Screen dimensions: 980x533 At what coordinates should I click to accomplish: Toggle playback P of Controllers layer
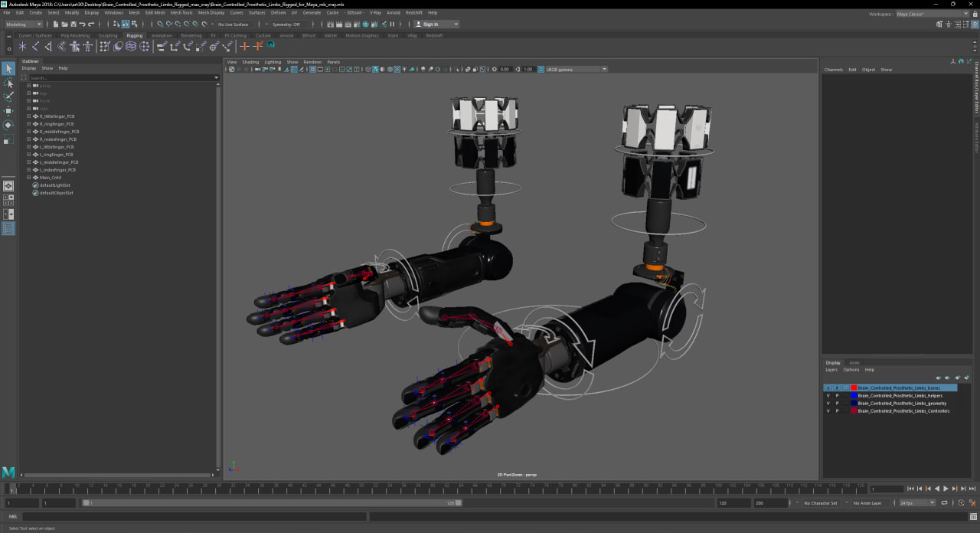point(837,411)
